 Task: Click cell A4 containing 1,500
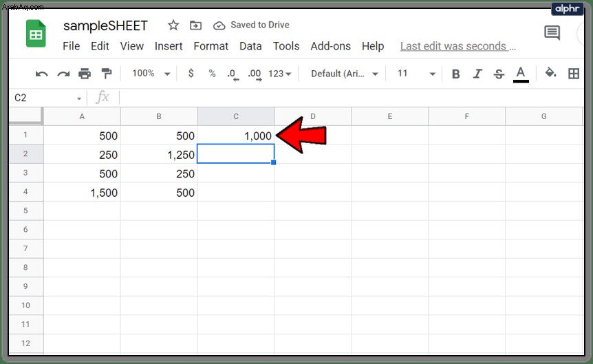pos(82,192)
